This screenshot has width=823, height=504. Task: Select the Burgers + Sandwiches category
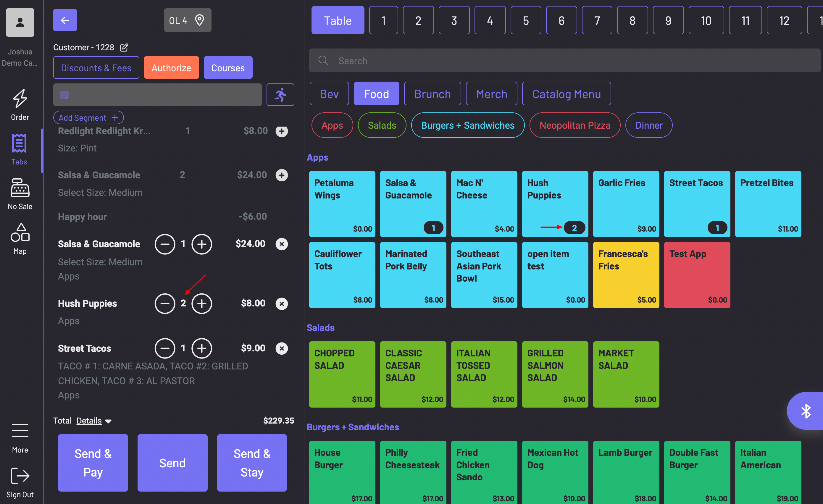click(x=467, y=125)
